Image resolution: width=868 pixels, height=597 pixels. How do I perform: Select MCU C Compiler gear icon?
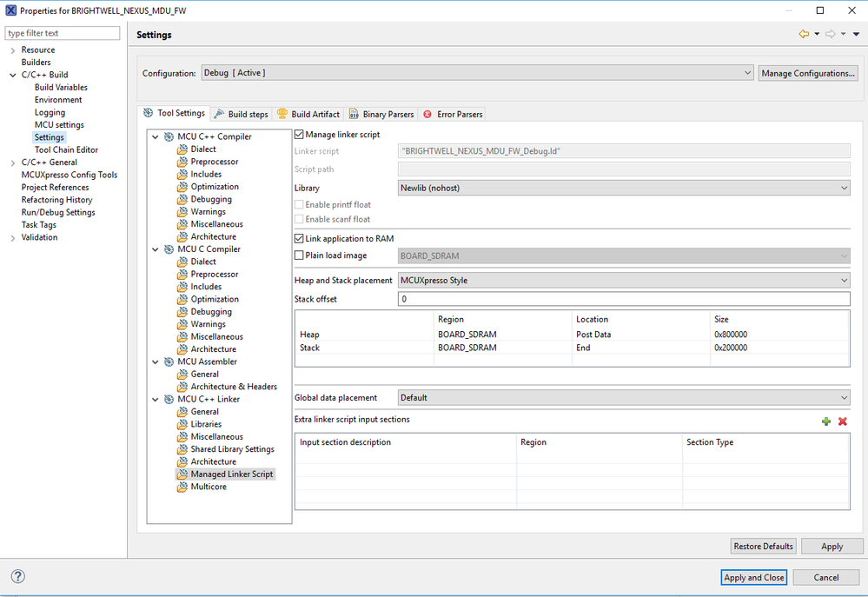pos(169,249)
